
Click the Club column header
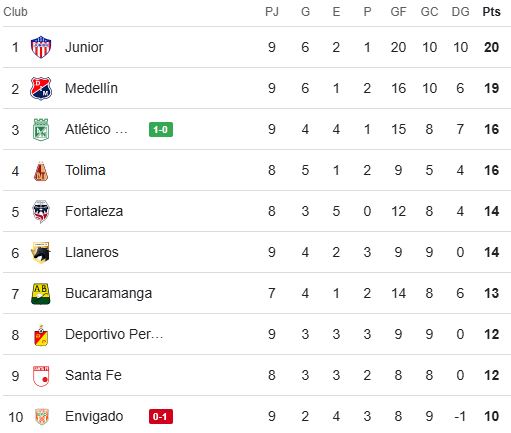[15, 12]
